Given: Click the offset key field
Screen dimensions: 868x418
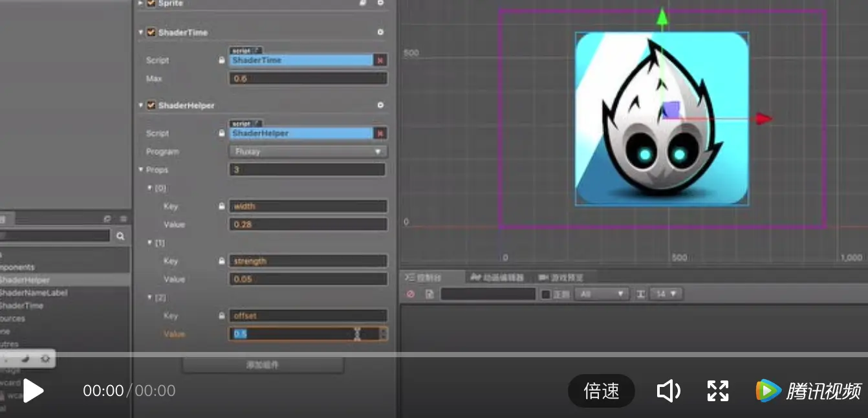Looking at the screenshot, I should tap(308, 316).
